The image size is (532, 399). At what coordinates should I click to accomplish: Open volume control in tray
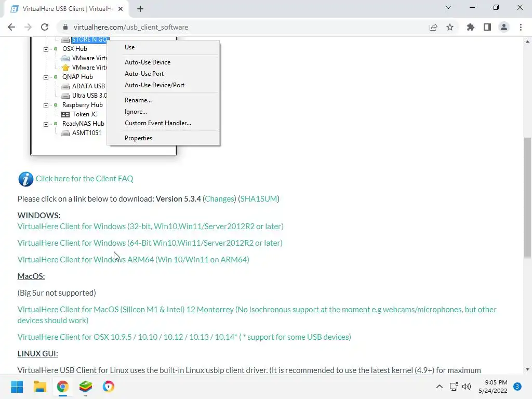[467, 387]
